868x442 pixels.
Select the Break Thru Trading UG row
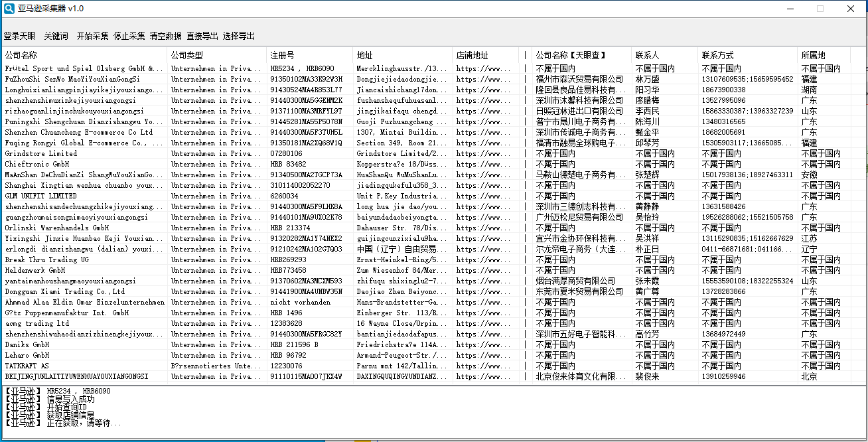427,259
